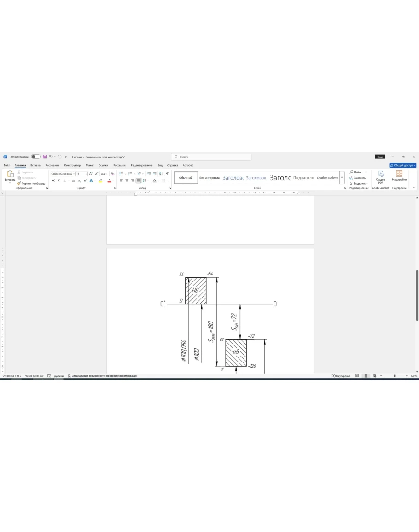The width and height of the screenshot is (419, 532).
Task: Click in the Поиск search field
Action: [x=212, y=157]
